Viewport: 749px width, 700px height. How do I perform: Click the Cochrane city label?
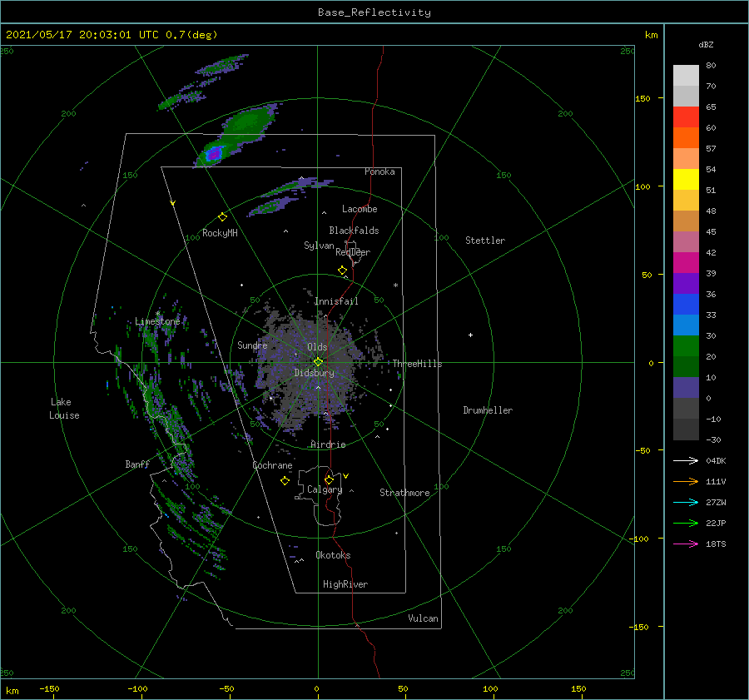point(272,465)
